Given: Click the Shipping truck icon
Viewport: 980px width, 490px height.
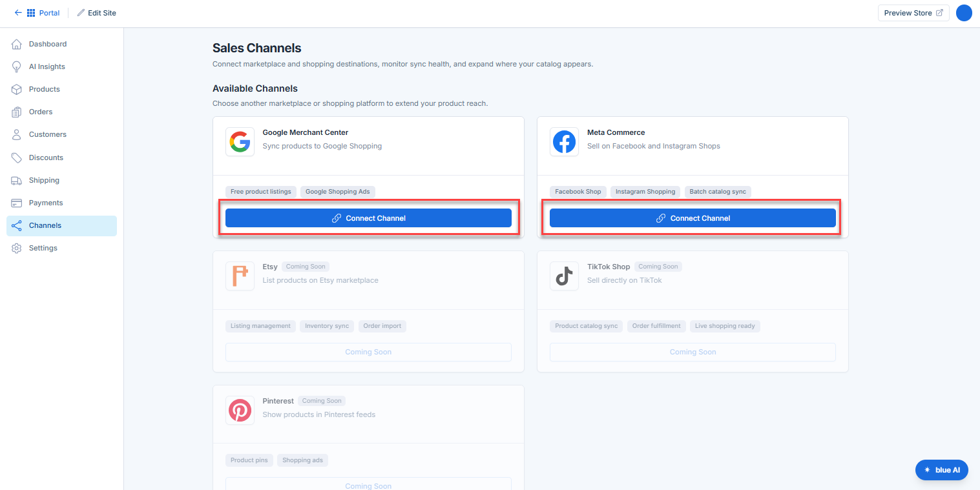Looking at the screenshot, I should (x=17, y=180).
